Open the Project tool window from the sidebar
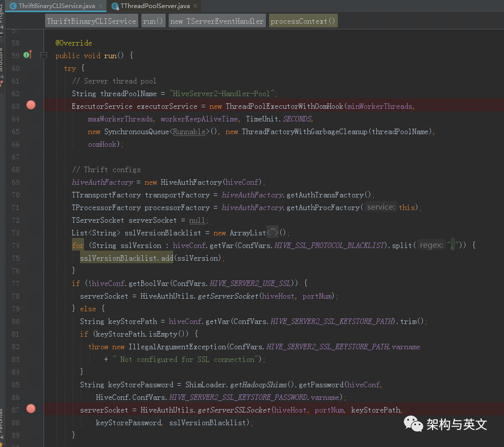504x447 pixels. coord(2,15)
